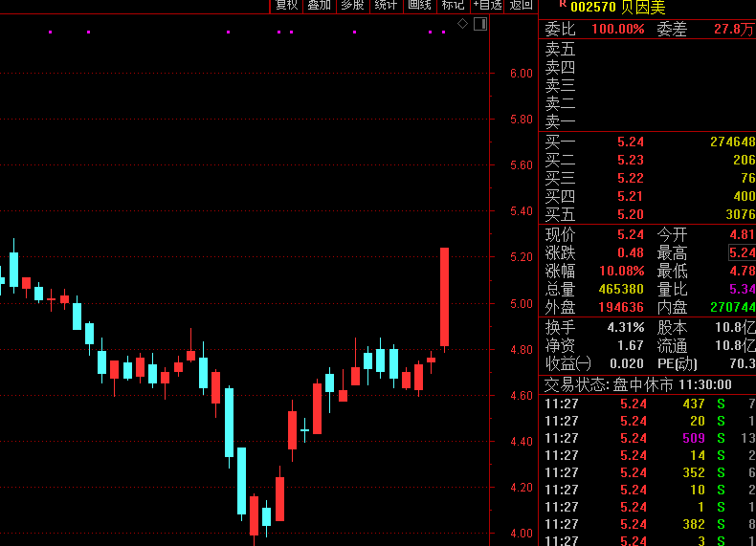Screen dimensions: 756x546
Task: Click the 交易状态 trading status line
Action: [x=638, y=384]
